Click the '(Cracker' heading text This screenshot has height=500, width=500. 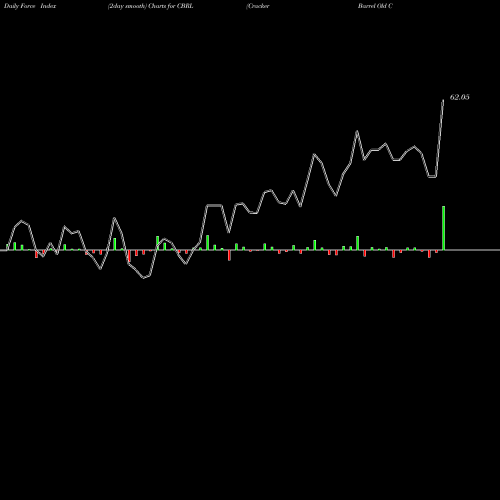pyautogui.click(x=258, y=6)
